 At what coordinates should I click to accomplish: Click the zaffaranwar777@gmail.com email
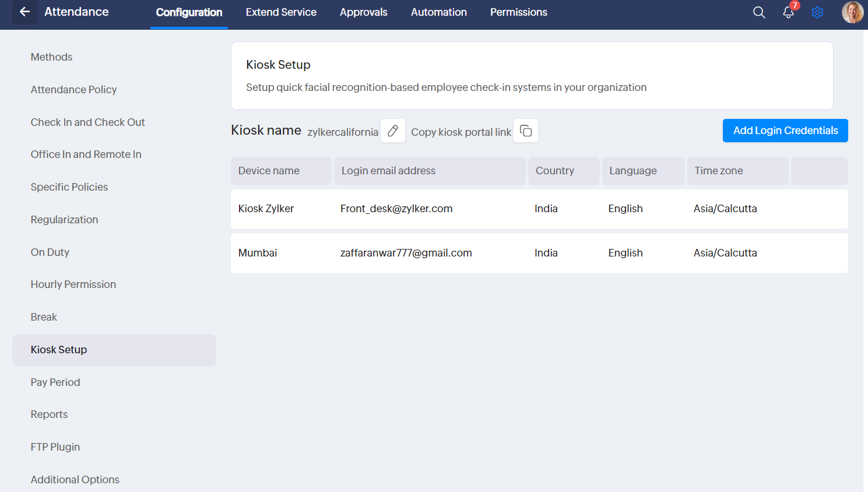click(x=406, y=253)
